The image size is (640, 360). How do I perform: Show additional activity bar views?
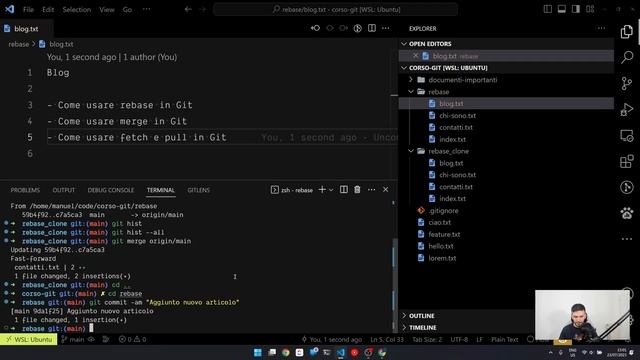627,239
